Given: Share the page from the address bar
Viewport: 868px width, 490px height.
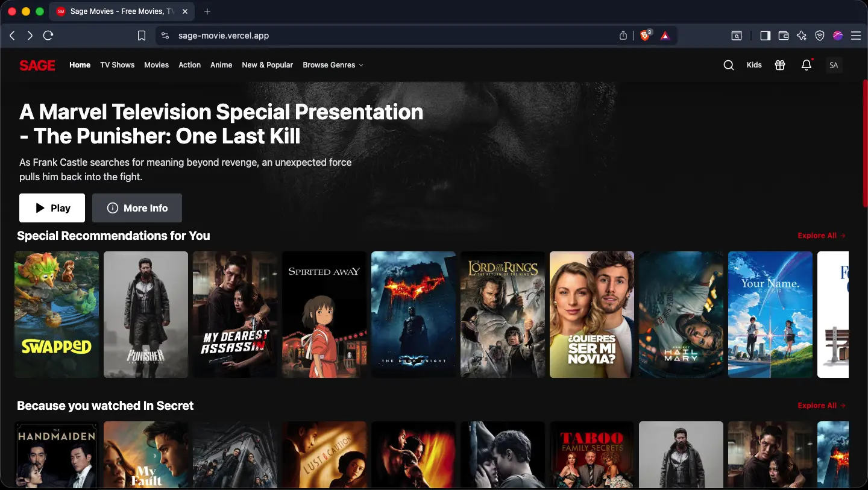Looking at the screenshot, I should [x=623, y=36].
